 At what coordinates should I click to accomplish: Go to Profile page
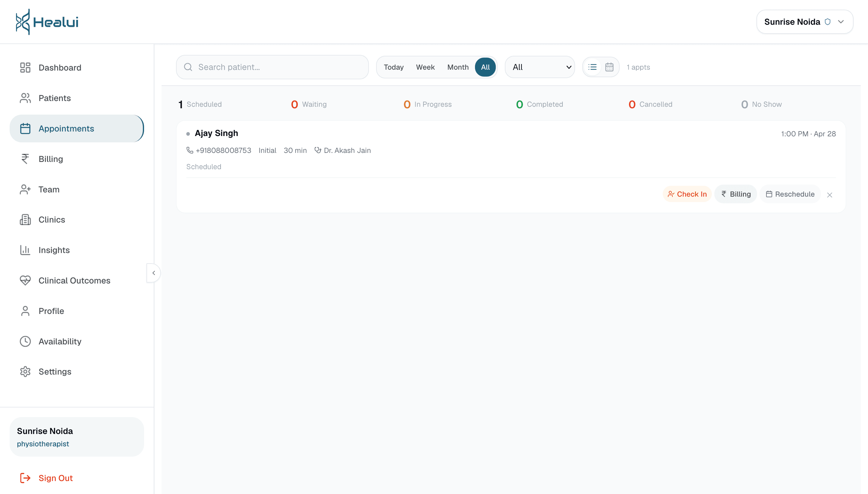coord(77,311)
